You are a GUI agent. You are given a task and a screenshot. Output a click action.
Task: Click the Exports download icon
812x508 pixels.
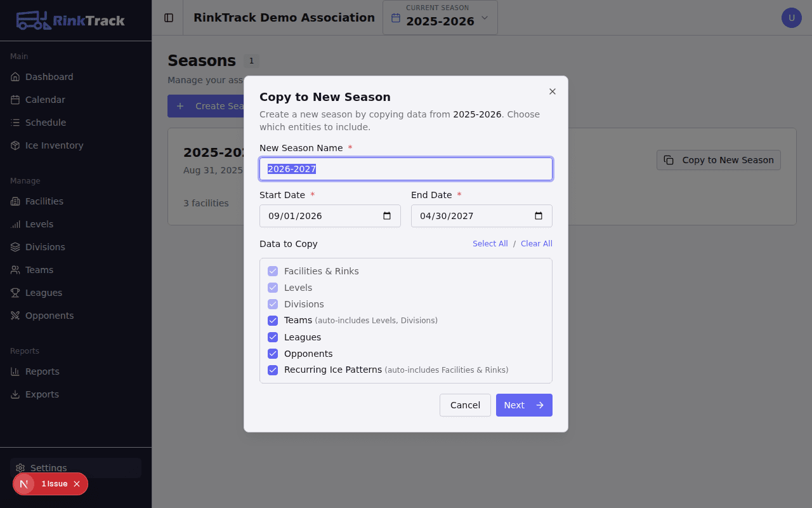tap(15, 394)
